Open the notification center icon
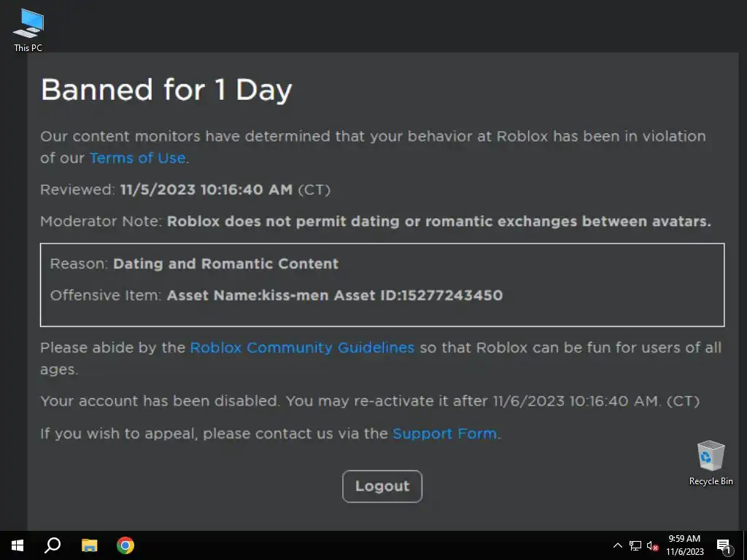The height and width of the screenshot is (560, 747). [724, 546]
